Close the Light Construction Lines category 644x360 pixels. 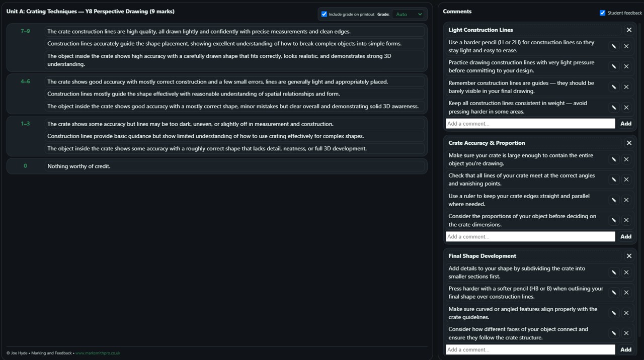pos(629,30)
